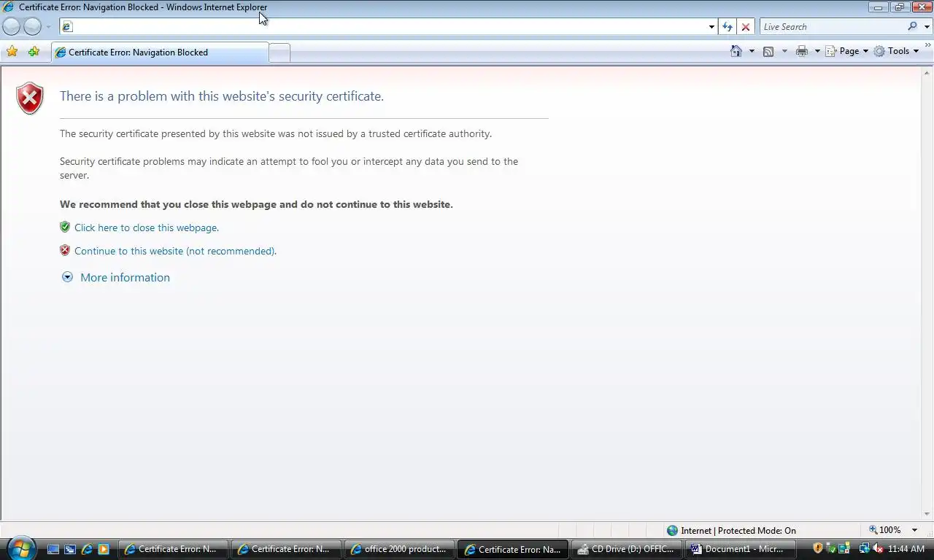
Task: Click Switch Between Windows quick launch icon
Action: point(70,549)
